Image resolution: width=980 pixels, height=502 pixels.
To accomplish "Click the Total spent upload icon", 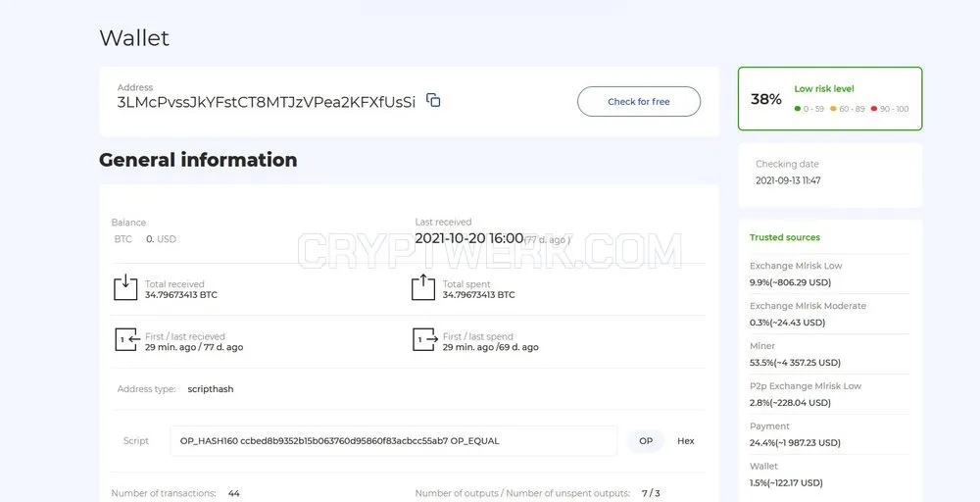I will click(x=423, y=287).
